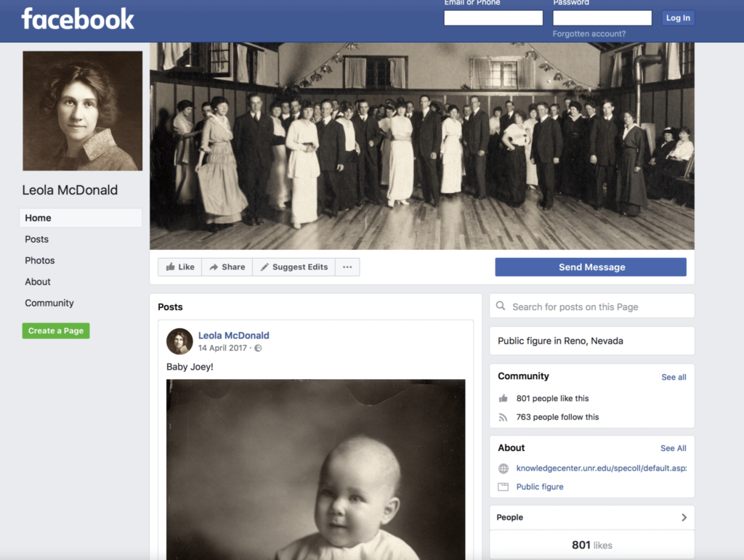Click the Send Message button
Viewport: 744px width, 560px height.
(x=591, y=267)
